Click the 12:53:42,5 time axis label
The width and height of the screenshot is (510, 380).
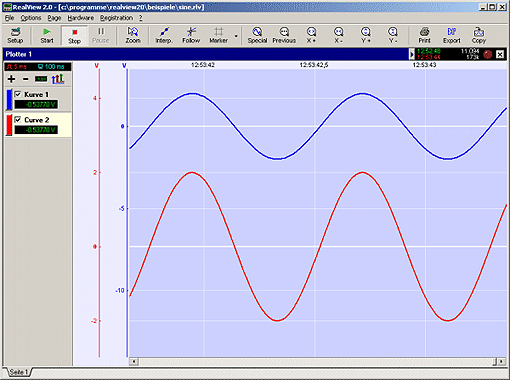314,65
